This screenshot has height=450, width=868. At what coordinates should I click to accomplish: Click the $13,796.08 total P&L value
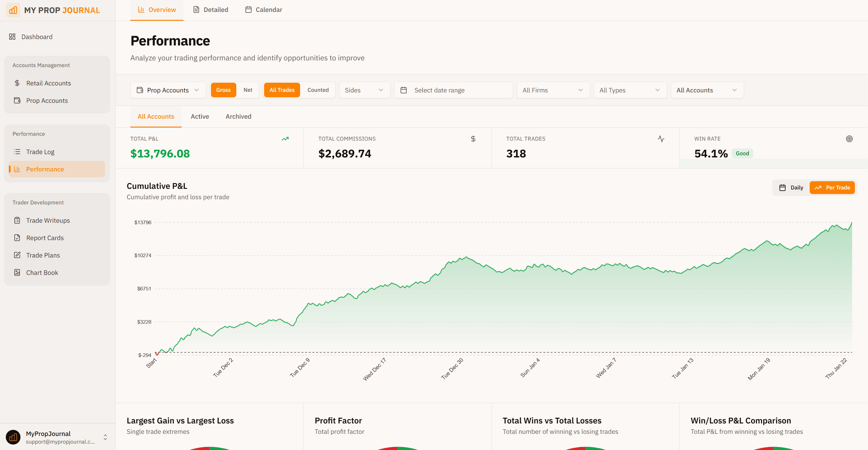(x=160, y=153)
